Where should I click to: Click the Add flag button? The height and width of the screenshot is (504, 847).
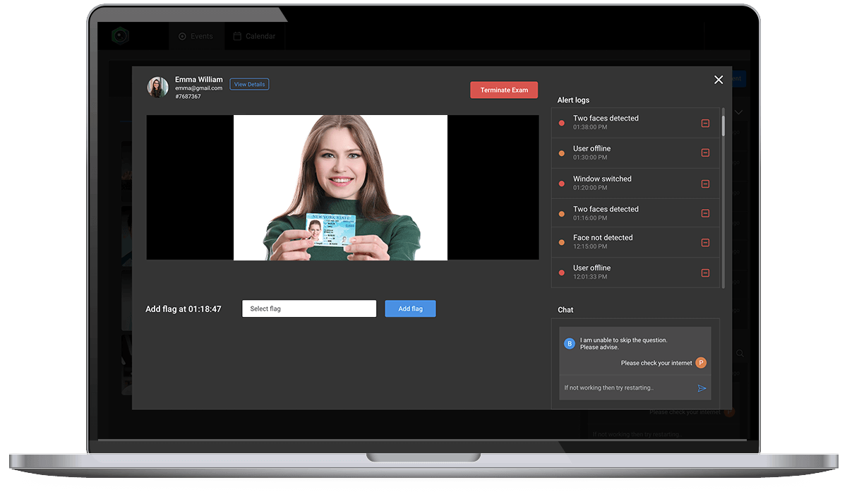tap(410, 308)
